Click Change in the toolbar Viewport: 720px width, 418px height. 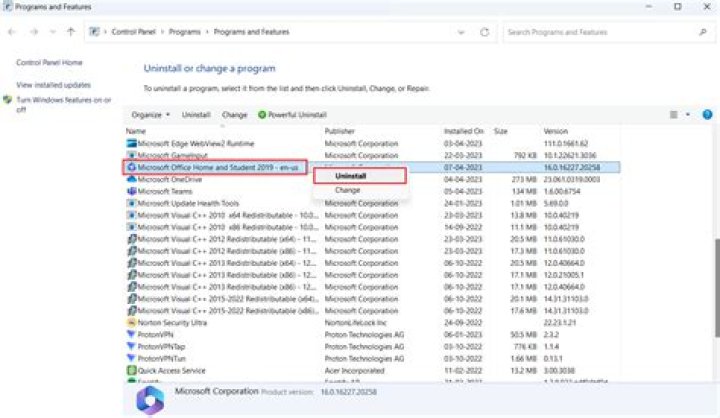pos(234,115)
